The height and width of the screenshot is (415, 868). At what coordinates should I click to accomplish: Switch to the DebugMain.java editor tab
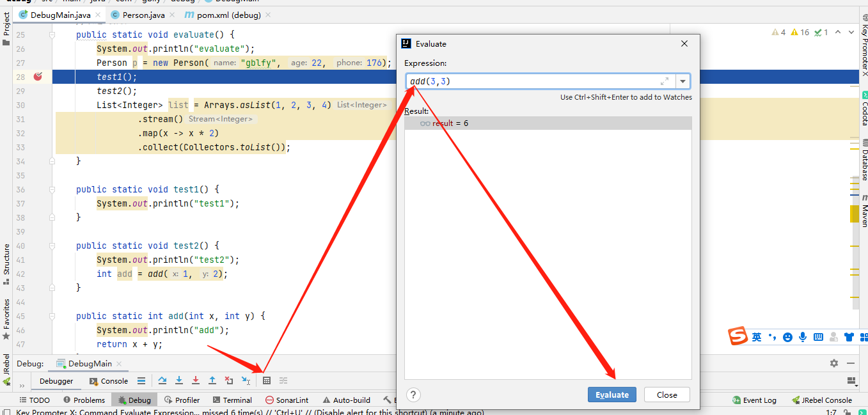pyautogui.click(x=61, y=15)
